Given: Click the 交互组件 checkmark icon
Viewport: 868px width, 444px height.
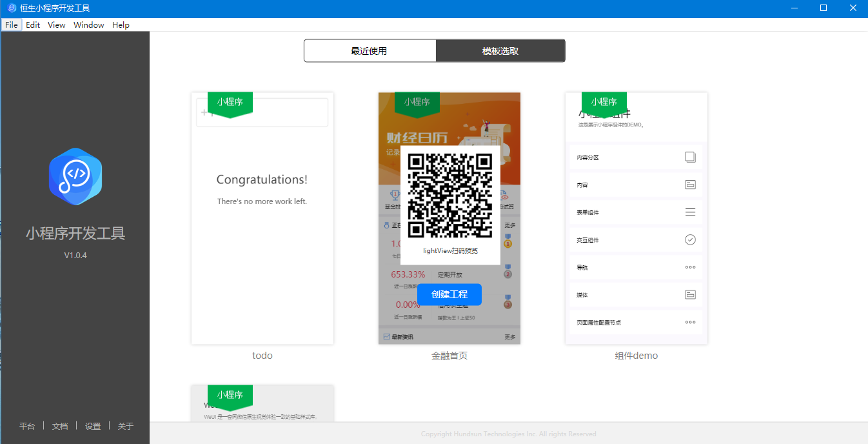Looking at the screenshot, I should pos(690,239).
